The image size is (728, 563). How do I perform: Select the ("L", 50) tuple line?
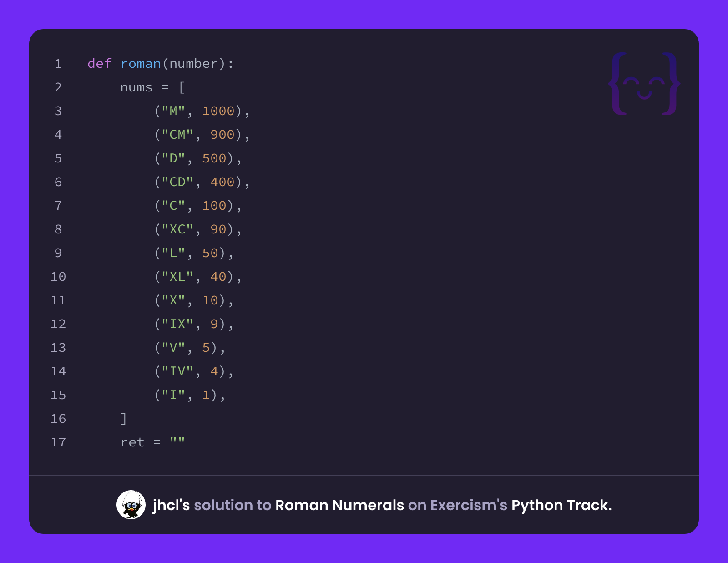pos(194,253)
